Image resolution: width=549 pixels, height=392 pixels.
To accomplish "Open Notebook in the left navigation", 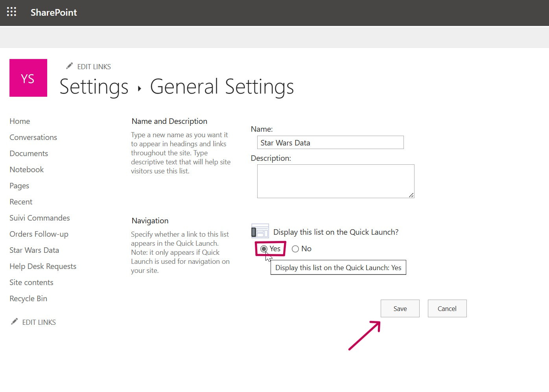I will 27,169.
